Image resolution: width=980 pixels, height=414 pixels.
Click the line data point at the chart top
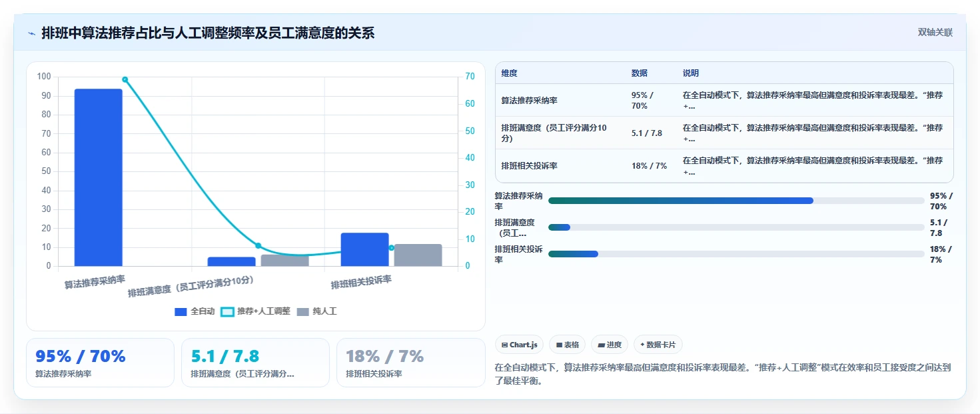[125, 79]
